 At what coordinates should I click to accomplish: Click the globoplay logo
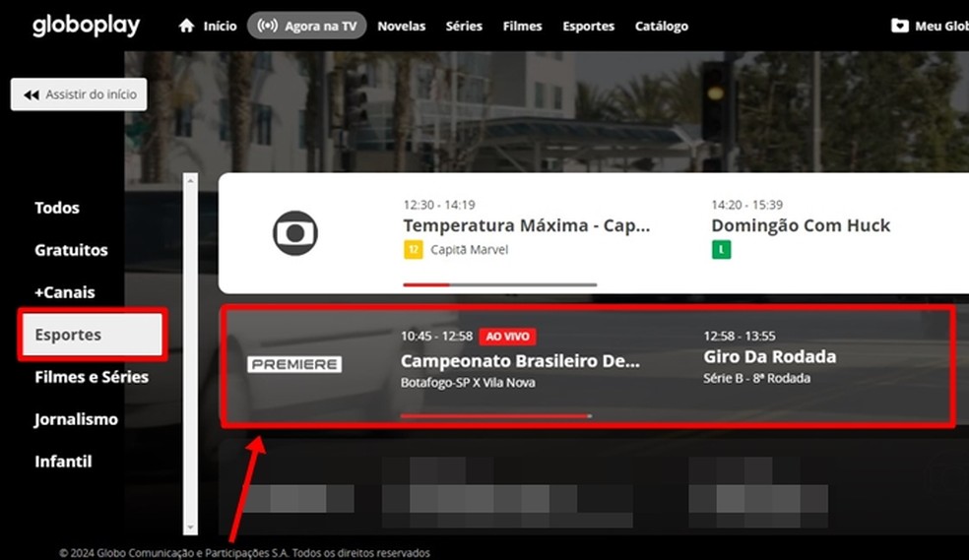click(x=86, y=26)
